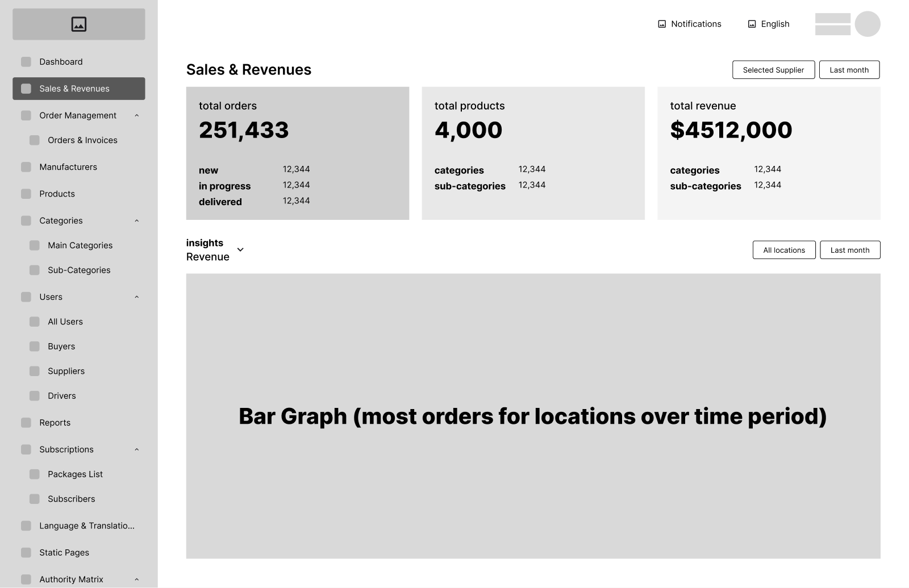Click the round user avatar

pyautogui.click(x=868, y=24)
